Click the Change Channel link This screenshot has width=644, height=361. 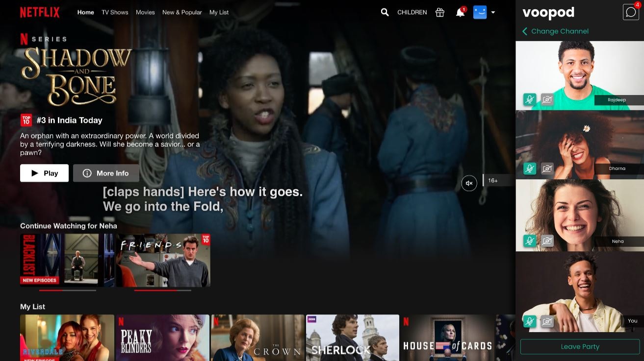(560, 31)
